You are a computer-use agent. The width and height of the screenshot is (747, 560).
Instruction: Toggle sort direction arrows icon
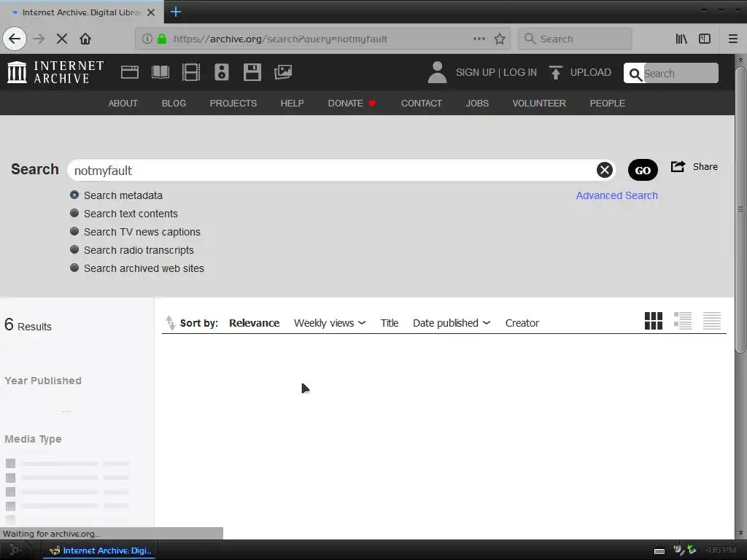click(x=170, y=322)
